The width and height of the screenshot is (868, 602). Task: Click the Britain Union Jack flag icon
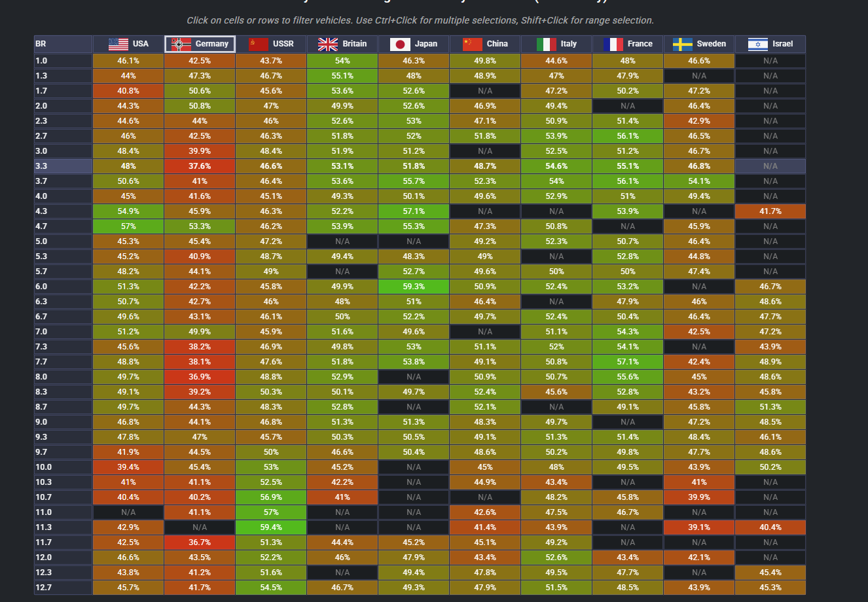(327, 44)
